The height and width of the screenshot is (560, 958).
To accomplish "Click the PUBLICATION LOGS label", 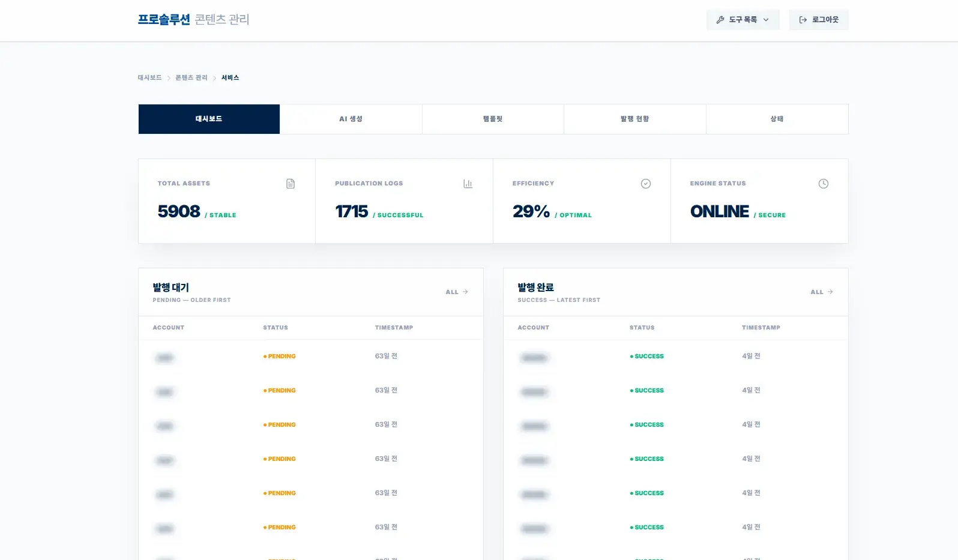I will click(369, 184).
